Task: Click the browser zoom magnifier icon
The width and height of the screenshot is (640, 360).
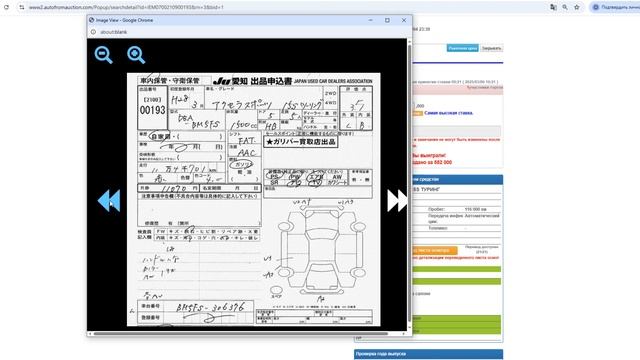Action: 565,7
